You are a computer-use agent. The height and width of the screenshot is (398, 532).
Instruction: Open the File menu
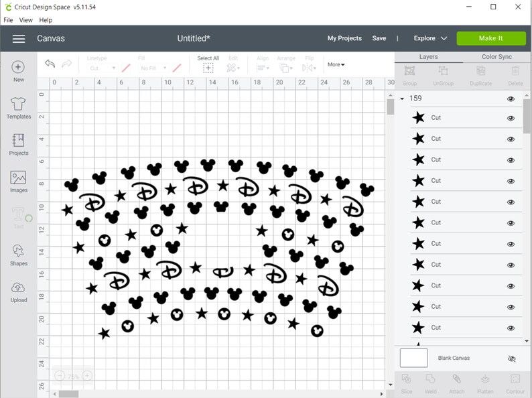tap(8, 20)
